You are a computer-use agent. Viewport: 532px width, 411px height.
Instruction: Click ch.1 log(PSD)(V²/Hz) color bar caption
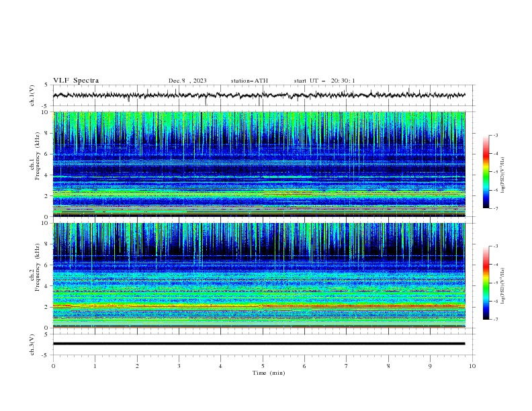point(503,175)
